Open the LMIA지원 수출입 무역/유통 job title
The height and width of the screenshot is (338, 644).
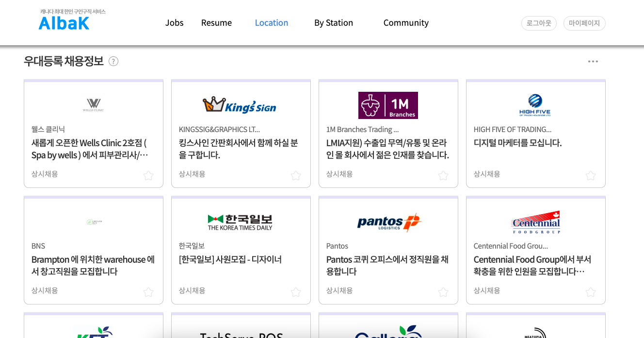(387, 149)
